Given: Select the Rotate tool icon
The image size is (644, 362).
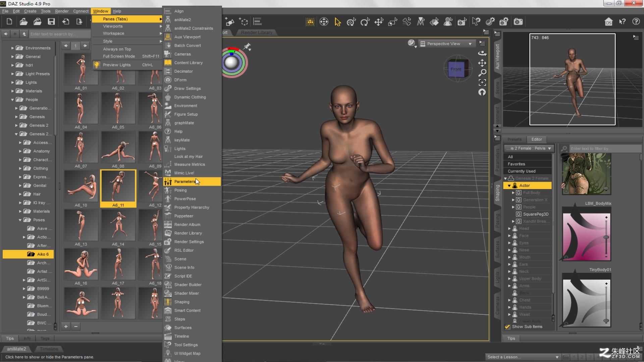Looking at the screenshot, I should [x=365, y=22].
